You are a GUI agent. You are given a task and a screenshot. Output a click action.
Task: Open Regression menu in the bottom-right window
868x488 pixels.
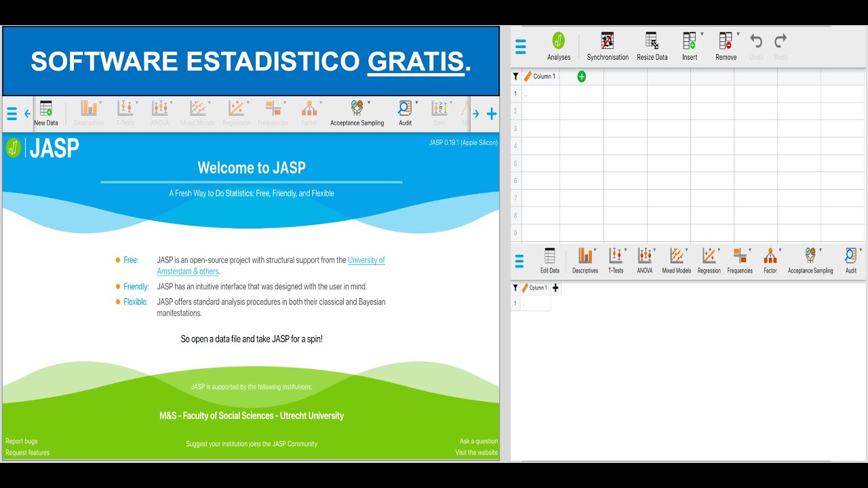(709, 261)
